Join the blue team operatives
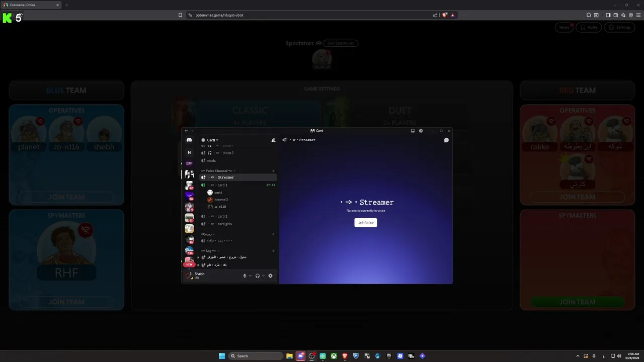Screen dimensions: 644x362 (66, 197)
